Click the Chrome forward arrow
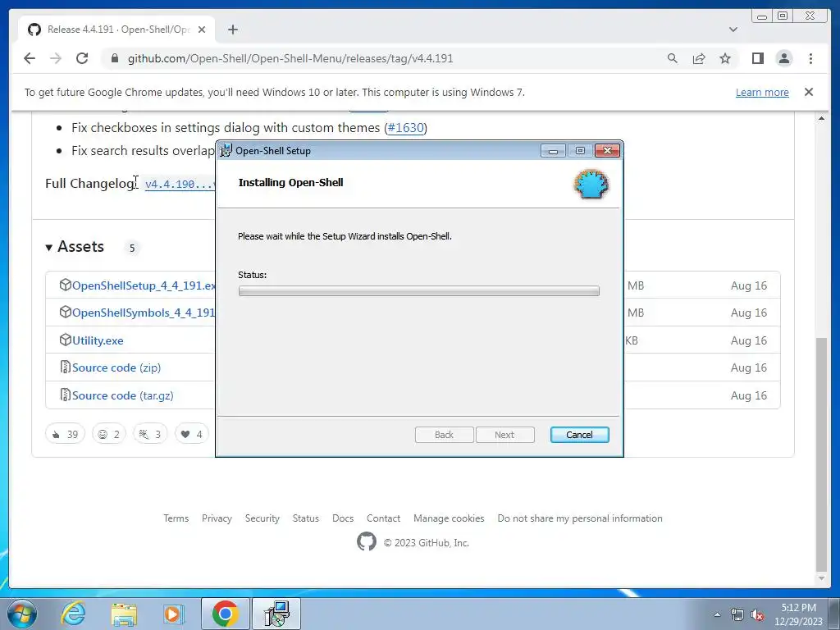This screenshot has height=630, width=840. click(x=56, y=58)
